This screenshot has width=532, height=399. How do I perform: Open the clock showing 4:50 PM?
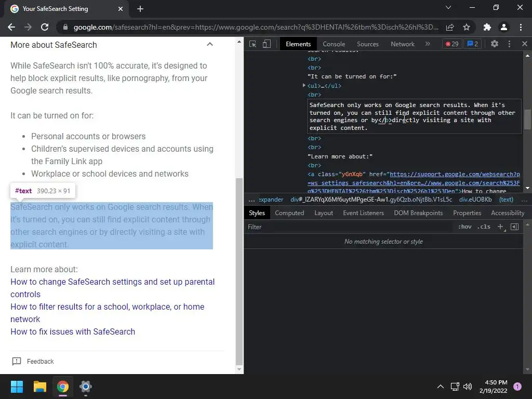click(x=494, y=387)
